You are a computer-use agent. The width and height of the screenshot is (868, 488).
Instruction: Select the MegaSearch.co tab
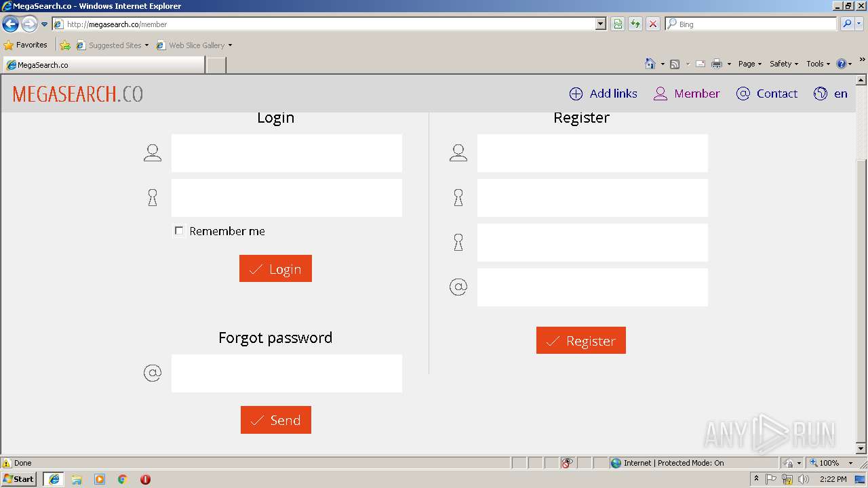point(104,65)
